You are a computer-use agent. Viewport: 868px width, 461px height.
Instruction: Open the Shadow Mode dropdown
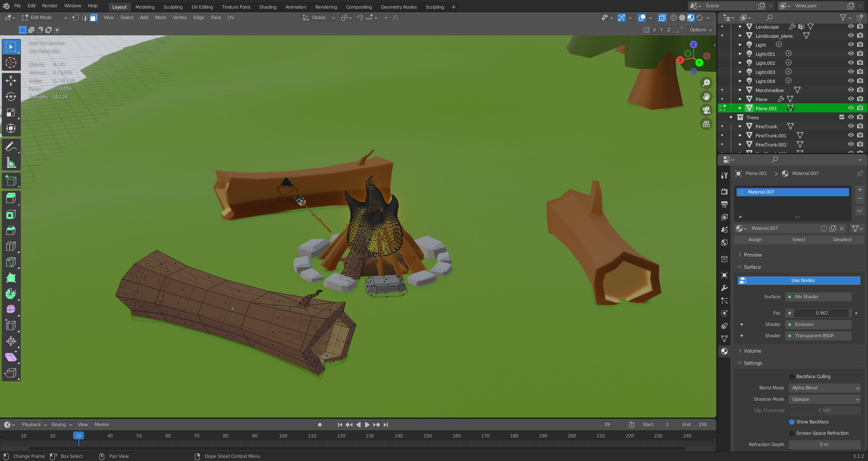click(825, 399)
